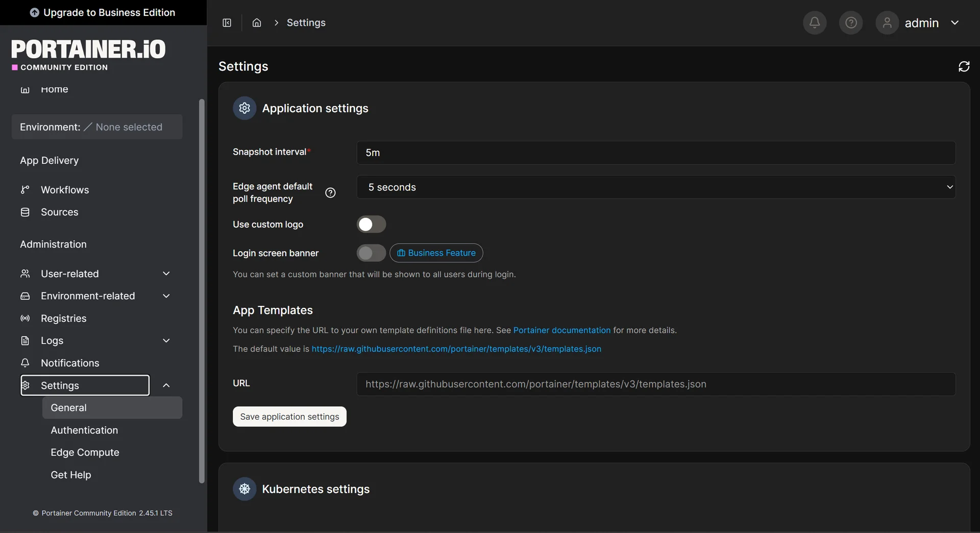Click the Settings breadcrumb text

click(x=306, y=22)
